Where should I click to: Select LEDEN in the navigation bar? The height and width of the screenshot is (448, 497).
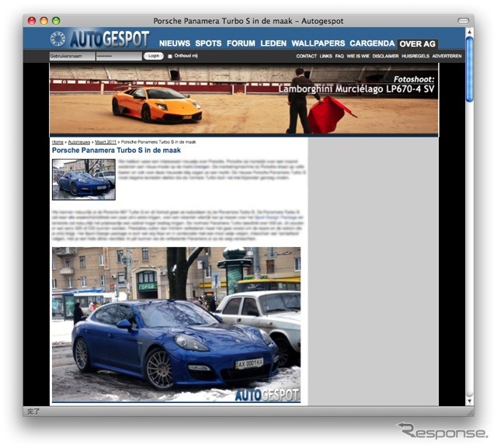tap(273, 43)
